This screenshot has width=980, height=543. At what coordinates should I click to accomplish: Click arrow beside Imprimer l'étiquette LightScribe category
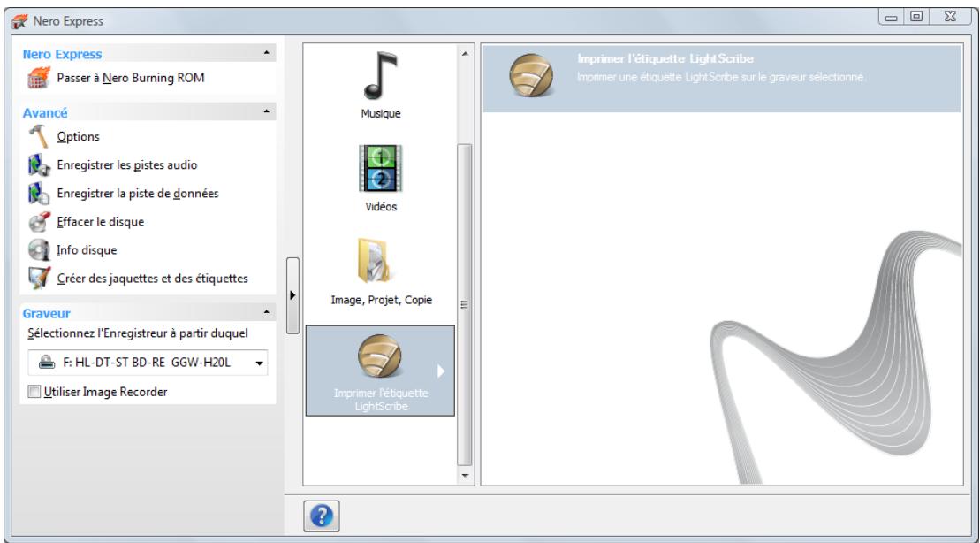coord(441,371)
